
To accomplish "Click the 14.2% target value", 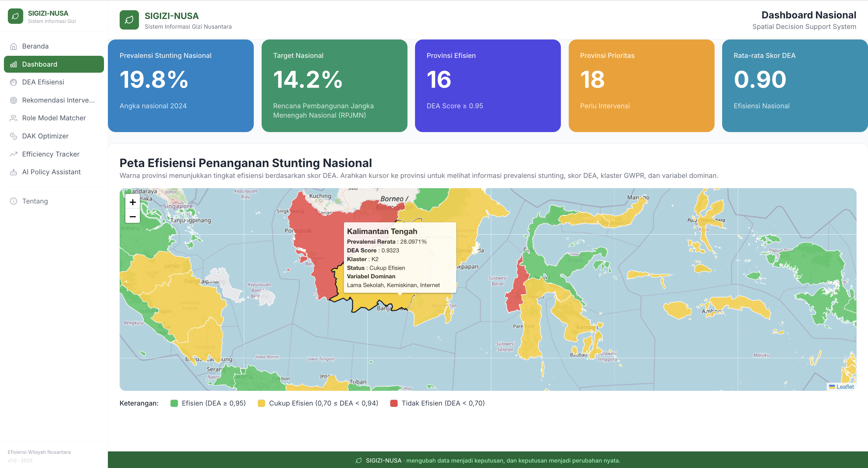I will (307, 80).
